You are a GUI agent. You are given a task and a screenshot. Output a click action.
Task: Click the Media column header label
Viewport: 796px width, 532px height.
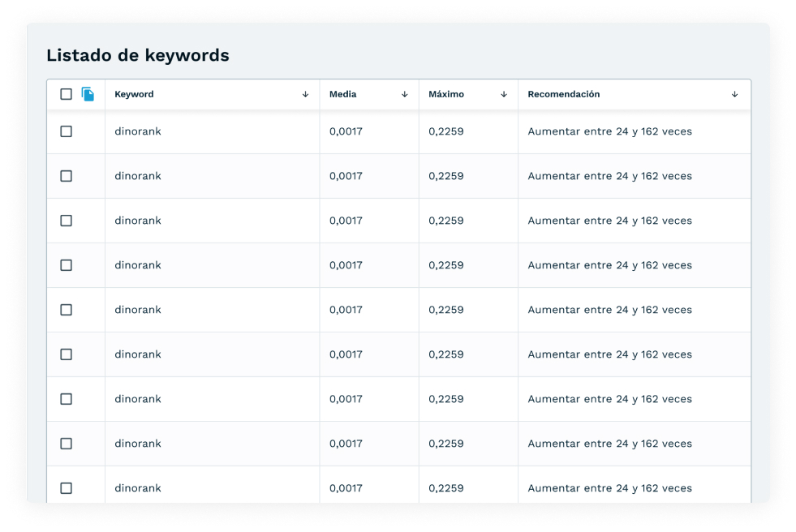coord(342,94)
